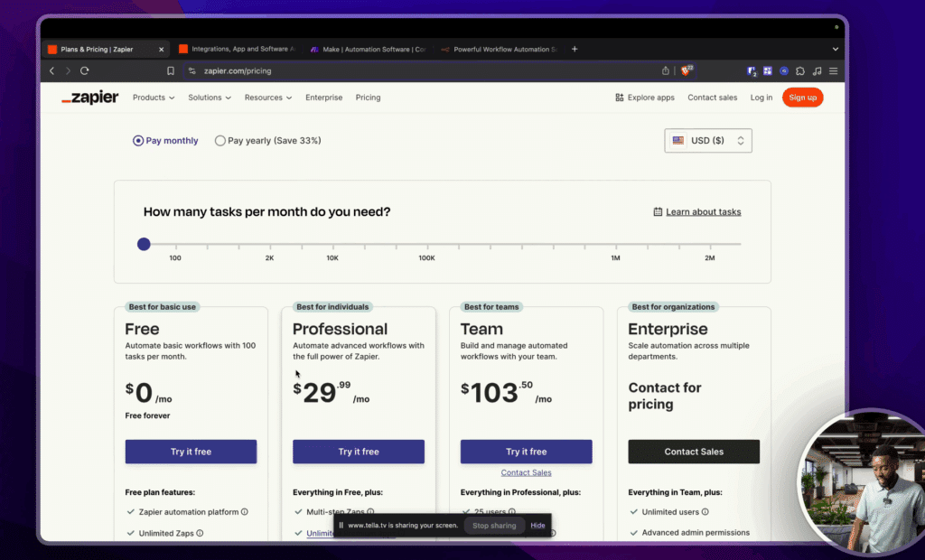Open the browser extensions puzzle icon
The image size is (925, 560).
800,70
